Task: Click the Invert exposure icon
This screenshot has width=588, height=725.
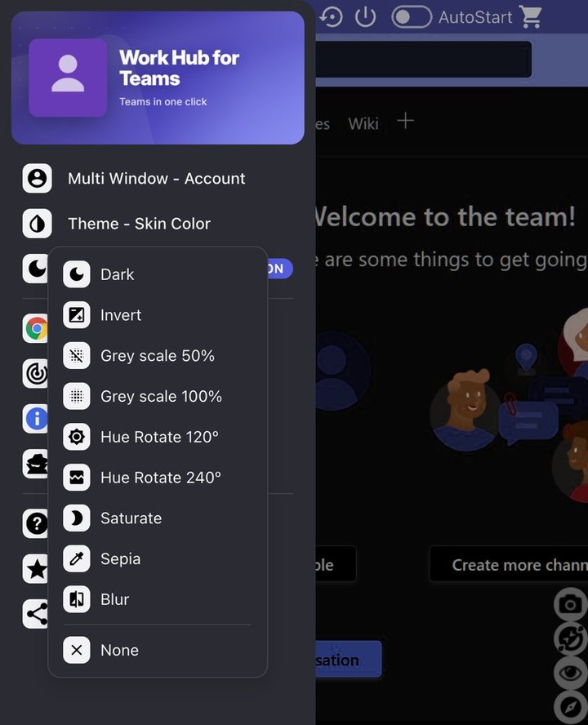Action: coord(77,315)
